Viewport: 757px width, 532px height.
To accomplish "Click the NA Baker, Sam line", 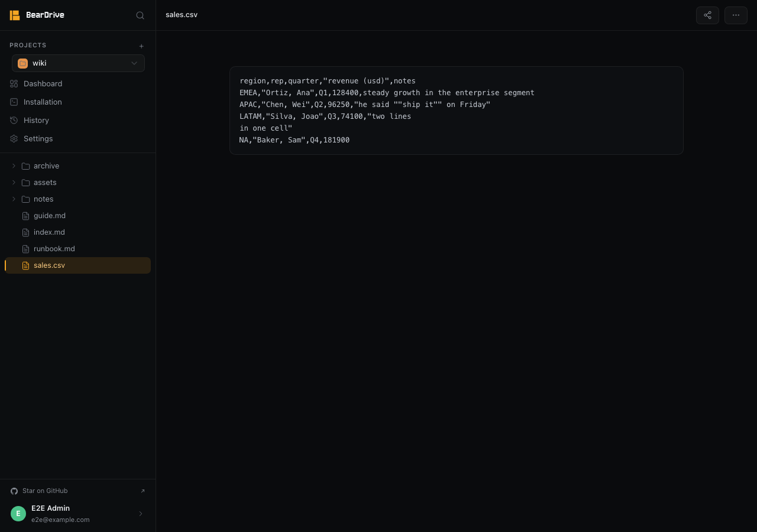I will tap(295, 140).
